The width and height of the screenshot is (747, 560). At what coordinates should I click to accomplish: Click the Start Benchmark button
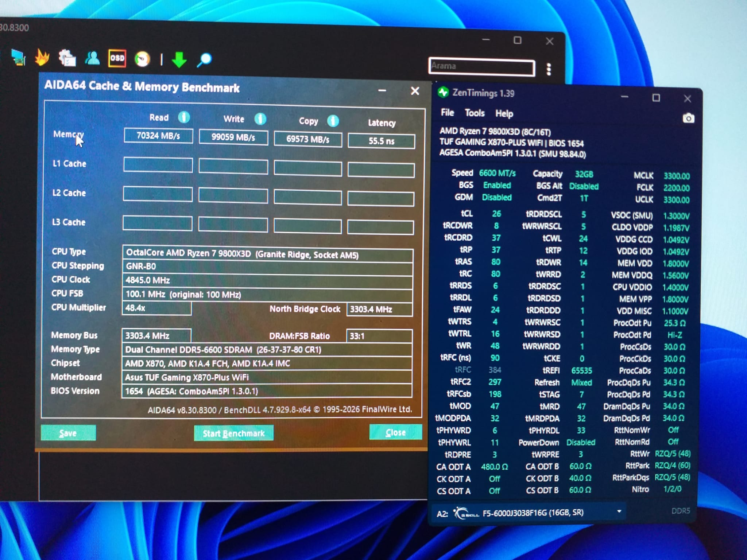(233, 433)
